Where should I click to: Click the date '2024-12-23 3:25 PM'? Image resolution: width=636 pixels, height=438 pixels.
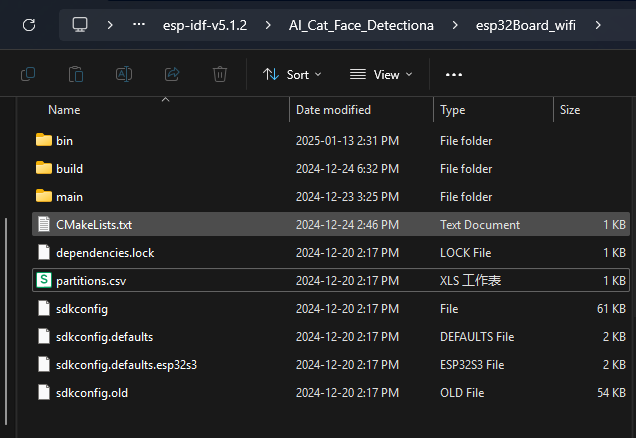tap(347, 197)
